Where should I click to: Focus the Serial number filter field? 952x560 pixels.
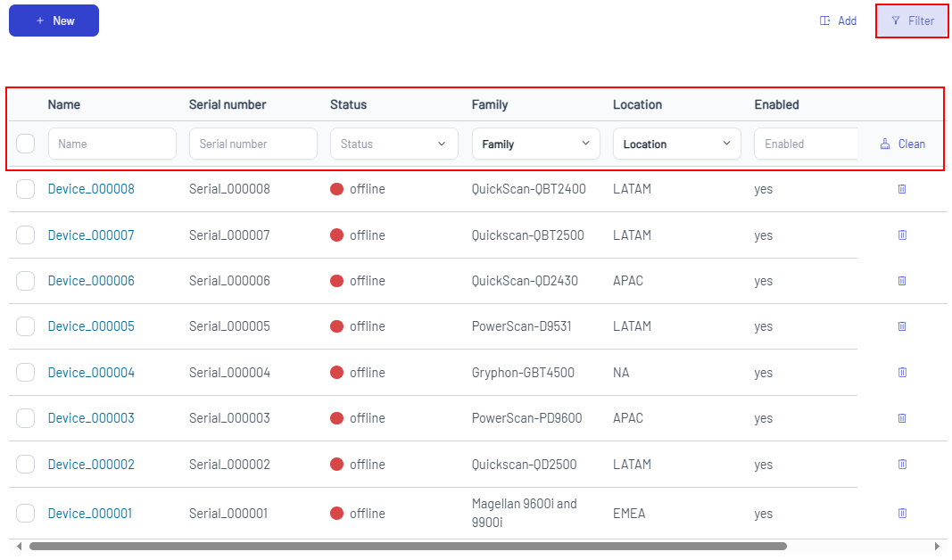(x=252, y=144)
